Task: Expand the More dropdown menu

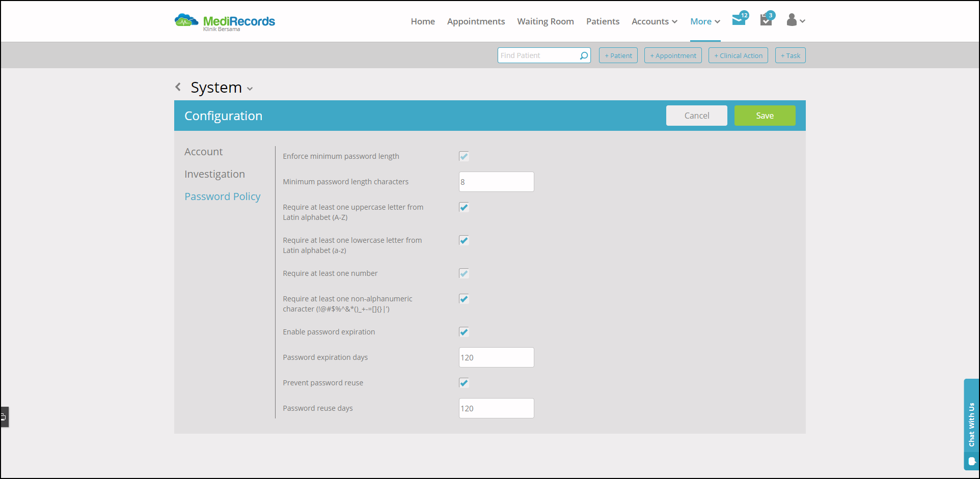Action: click(705, 21)
